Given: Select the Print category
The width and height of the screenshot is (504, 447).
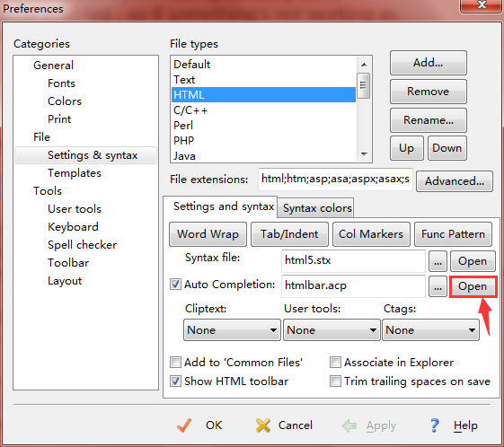Looking at the screenshot, I should pos(59,119).
